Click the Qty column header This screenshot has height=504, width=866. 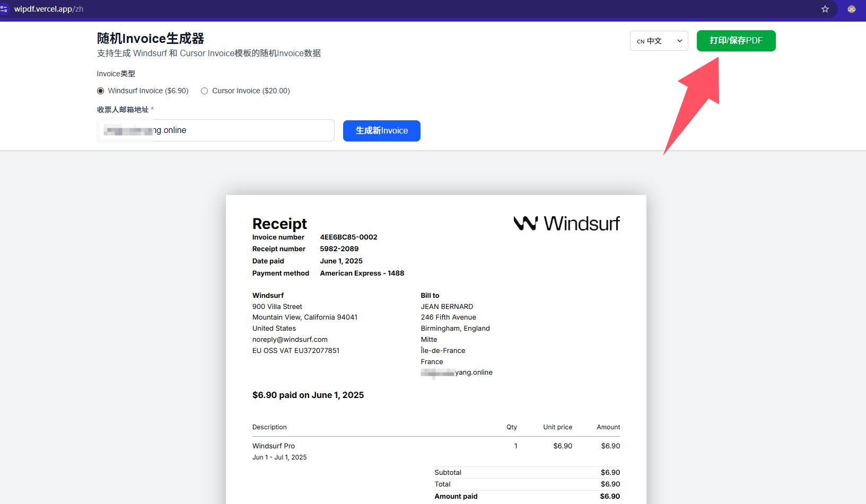512,427
